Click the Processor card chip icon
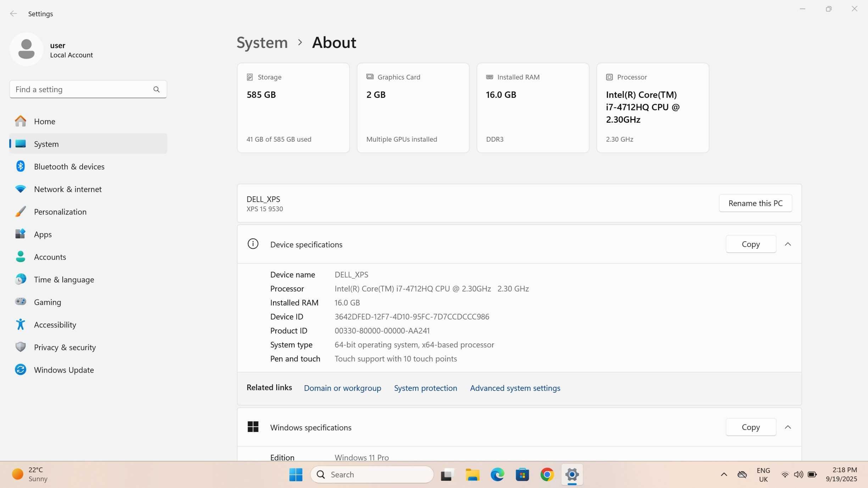The width and height of the screenshot is (868, 488). tap(609, 77)
